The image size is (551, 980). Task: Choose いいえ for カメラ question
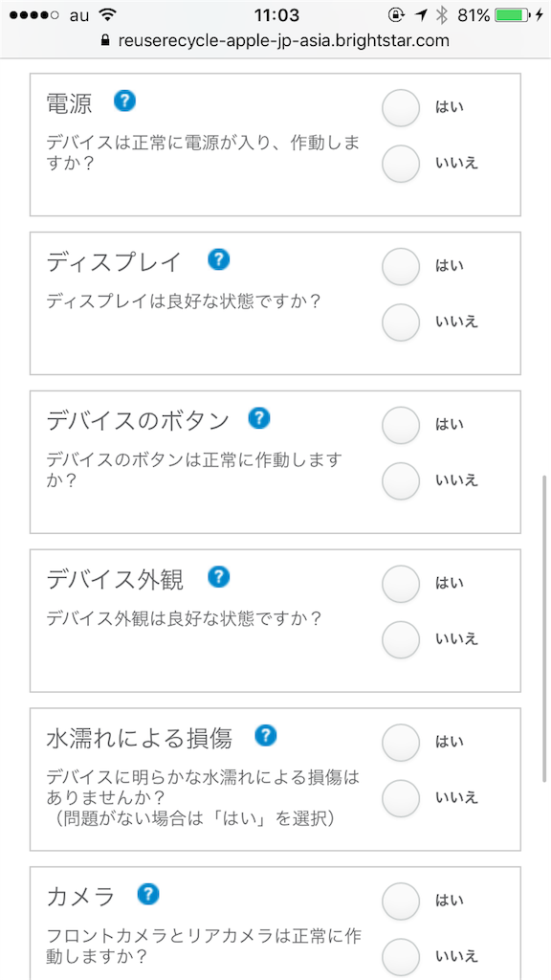pos(401,957)
